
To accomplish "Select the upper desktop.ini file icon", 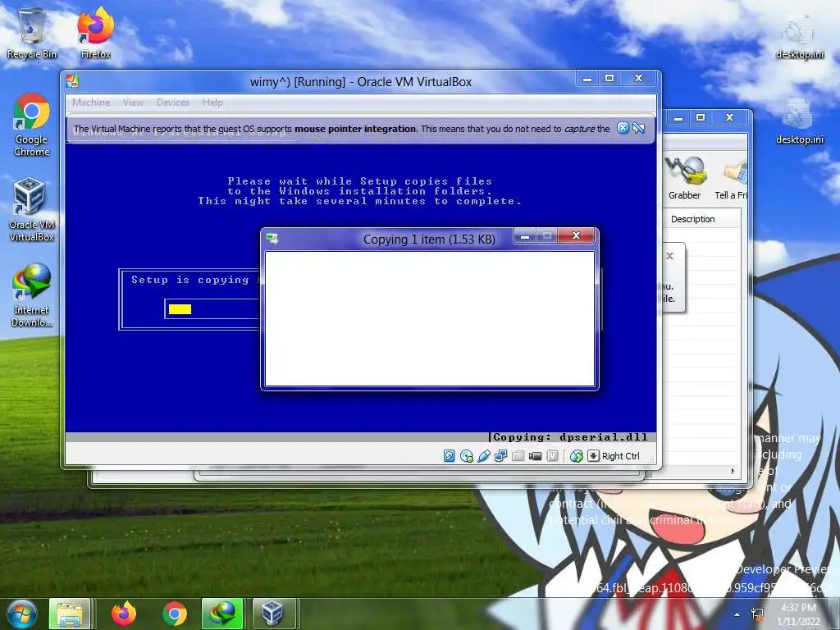I will [799, 38].
